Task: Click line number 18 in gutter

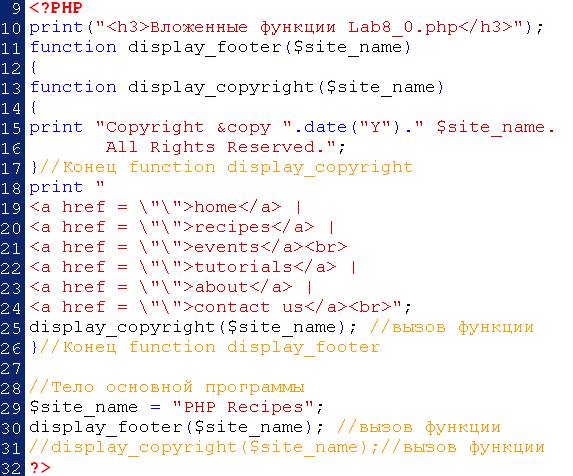Action: tap(11, 188)
